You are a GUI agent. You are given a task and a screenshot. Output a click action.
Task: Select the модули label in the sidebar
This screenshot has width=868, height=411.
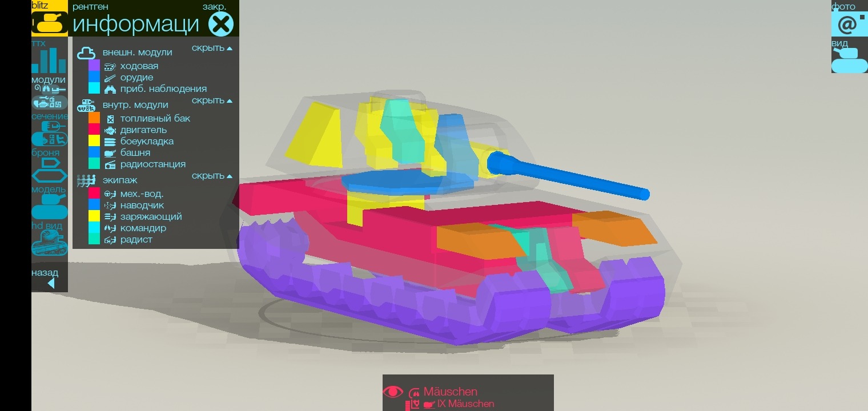[x=49, y=80]
